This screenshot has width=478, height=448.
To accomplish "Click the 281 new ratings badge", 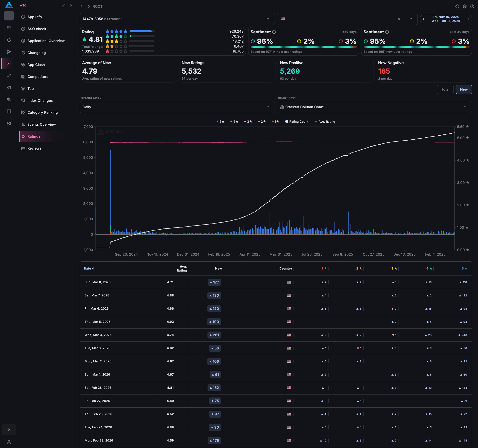I will pyautogui.click(x=214, y=335).
